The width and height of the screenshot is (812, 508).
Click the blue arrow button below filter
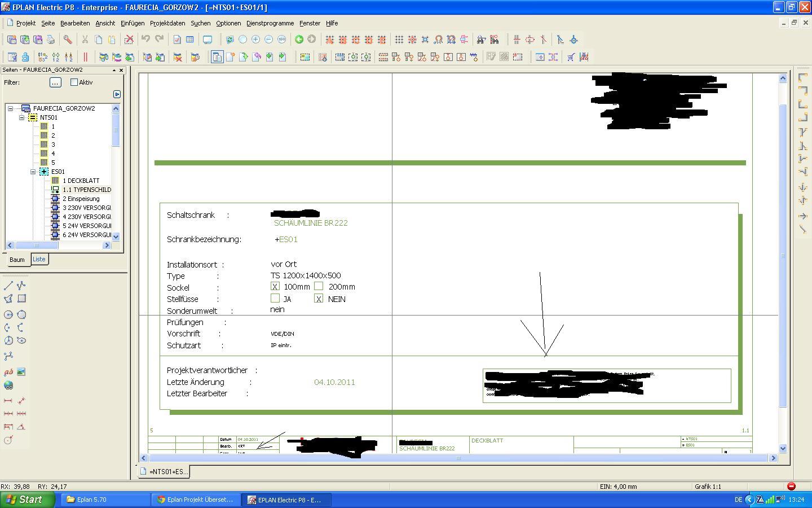tap(117, 94)
